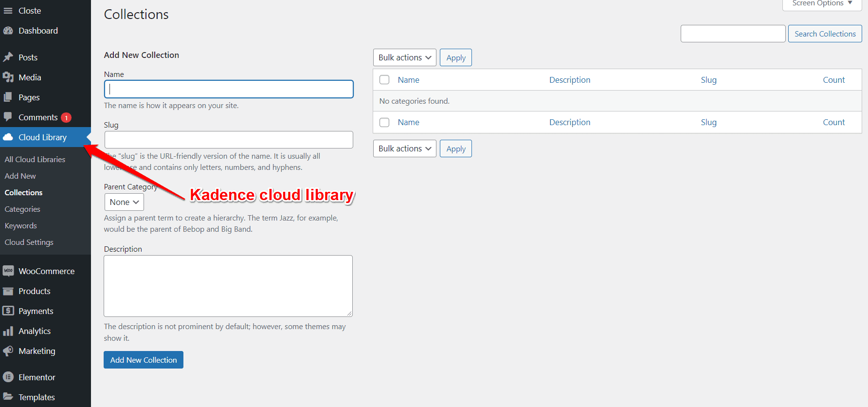
Task: Click the WooCommerce logo icon
Action: pos(8,271)
